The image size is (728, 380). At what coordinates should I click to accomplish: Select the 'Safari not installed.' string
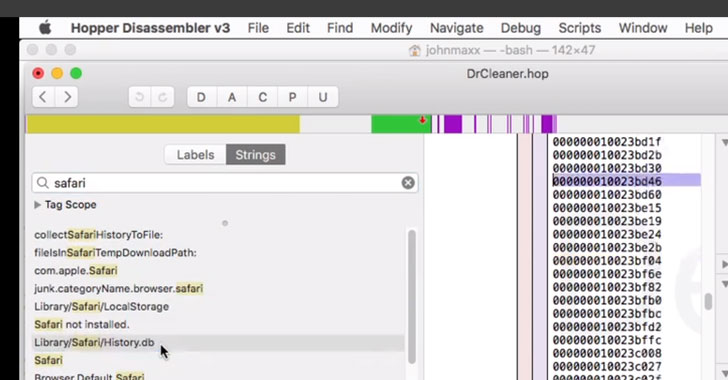(x=82, y=324)
